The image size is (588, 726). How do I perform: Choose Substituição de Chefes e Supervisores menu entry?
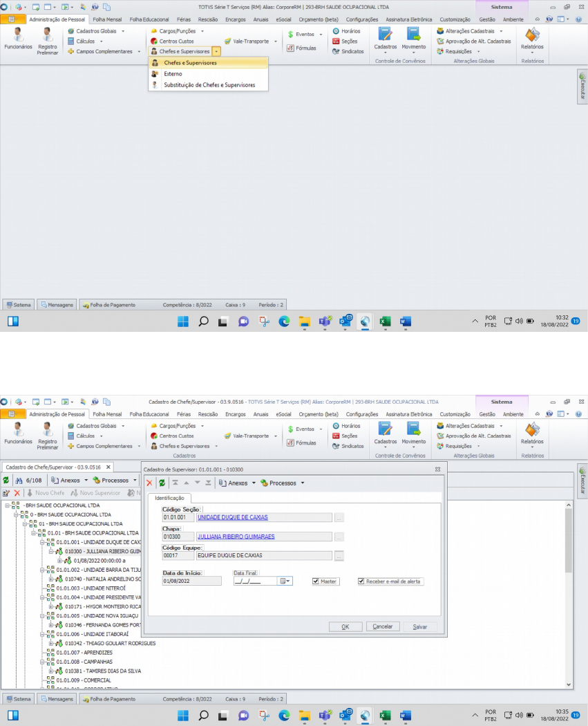click(209, 85)
